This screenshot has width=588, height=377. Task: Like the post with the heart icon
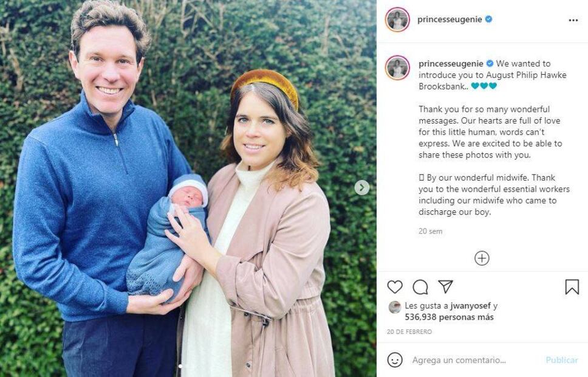click(x=395, y=287)
